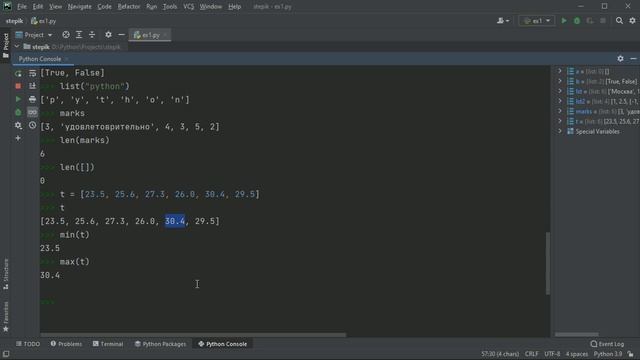The image size is (640, 360).
Task: Hide Python Console panel with minus
Action: (633, 59)
